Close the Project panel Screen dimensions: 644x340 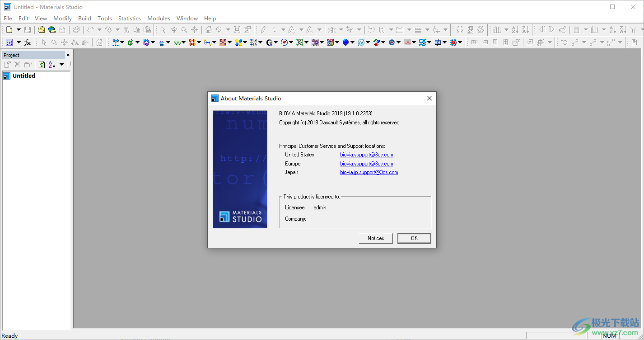pos(68,55)
